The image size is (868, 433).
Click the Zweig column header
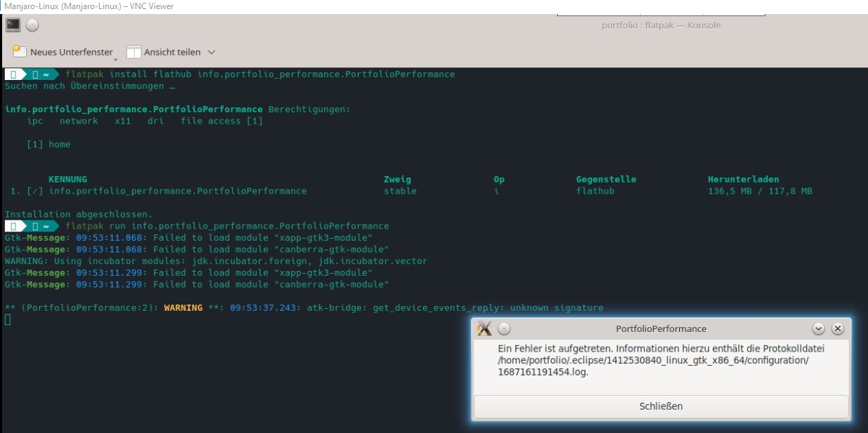tap(398, 179)
